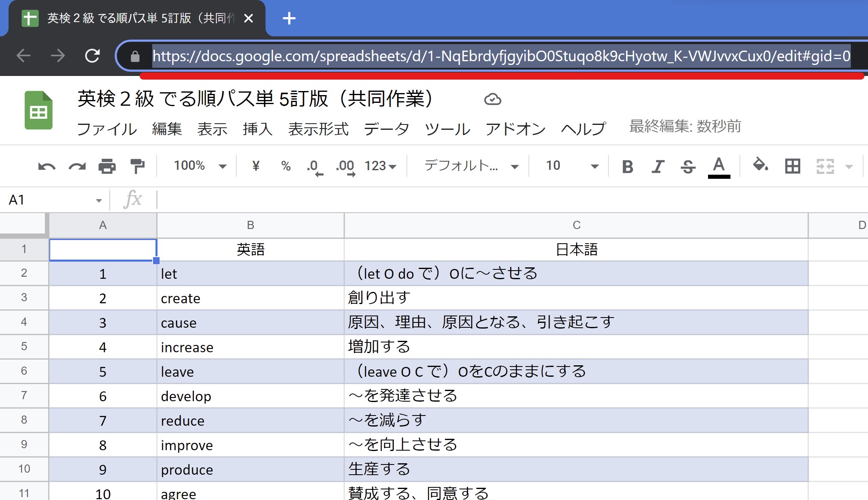Screen dimensions: 868x500
Task: Toggle bold formatting
Action: coord(628,167)
